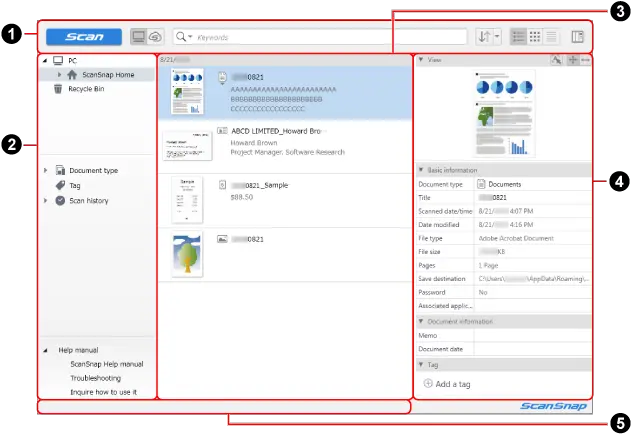Image resolution: width=631 pixels, height=434 pixels.
Task: Open Inquire how to use it
Action: (103, 392)
